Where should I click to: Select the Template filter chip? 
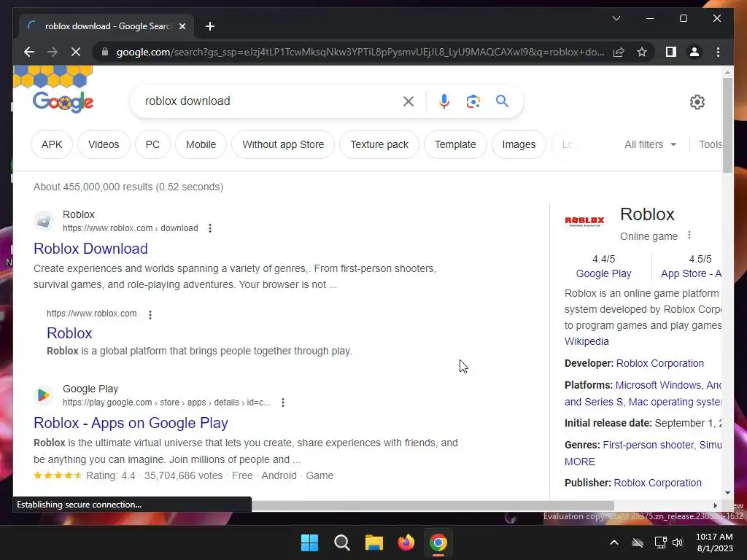point(455,144)
